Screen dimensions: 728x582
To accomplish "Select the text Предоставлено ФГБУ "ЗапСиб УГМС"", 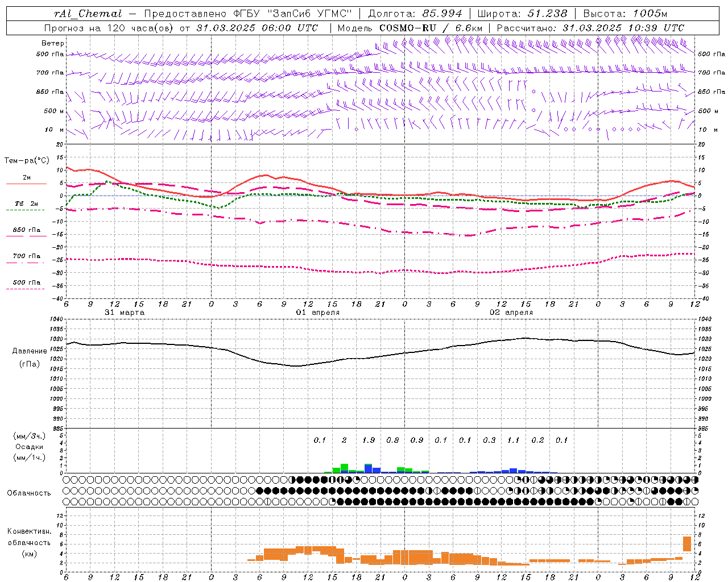I will (249, 14).
